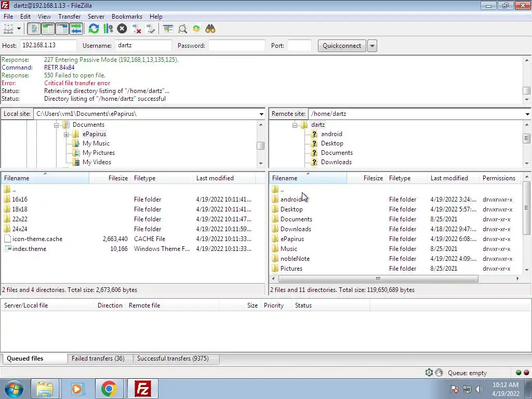Image resolution: width=532 pixels, height=399 pixels.
Task: Open the Bookmarks menu
Action: pyautogui.click(x=127, y=16)
